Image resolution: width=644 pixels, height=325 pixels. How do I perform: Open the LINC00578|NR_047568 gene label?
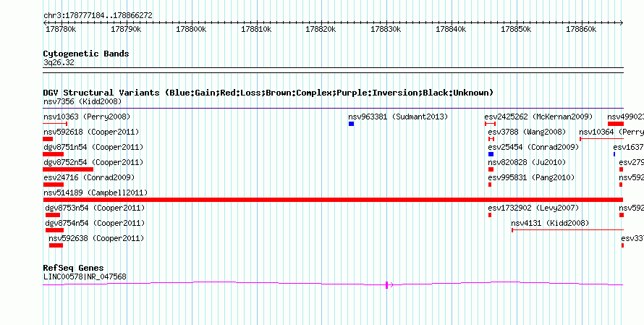coord(85,277)
